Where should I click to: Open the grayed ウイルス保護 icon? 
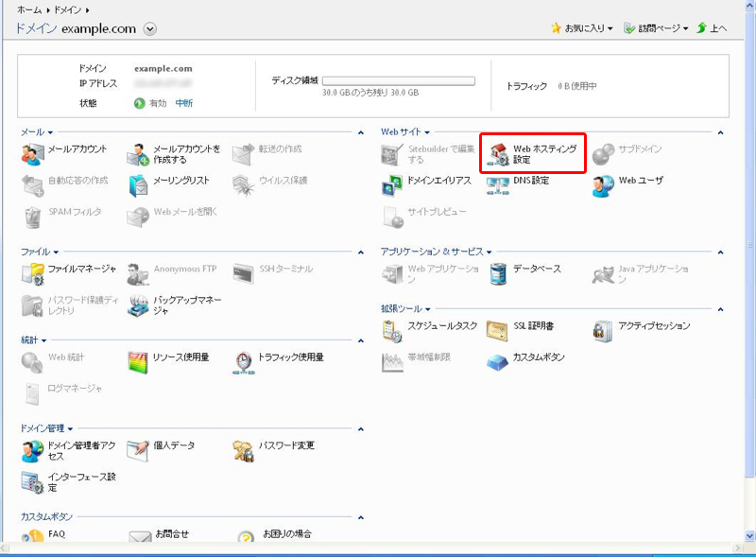point(243,186)
